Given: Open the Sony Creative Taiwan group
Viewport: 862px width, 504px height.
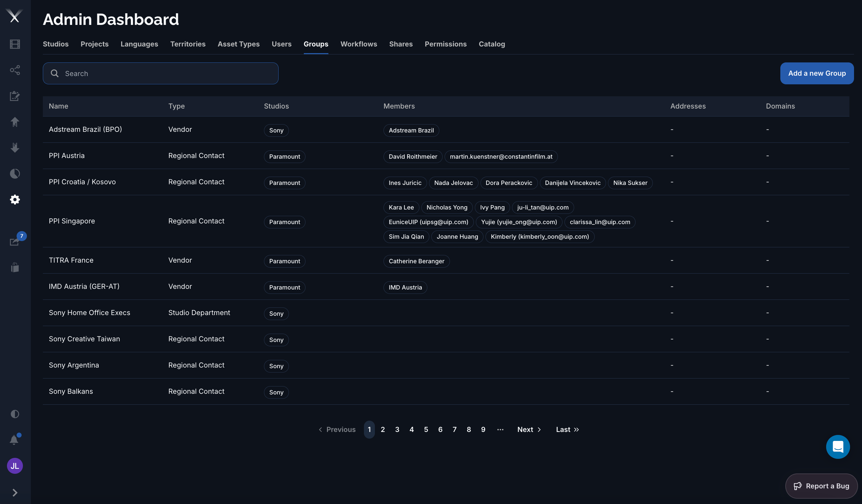Looking at the screenshot, I should [x=84, y=339].
